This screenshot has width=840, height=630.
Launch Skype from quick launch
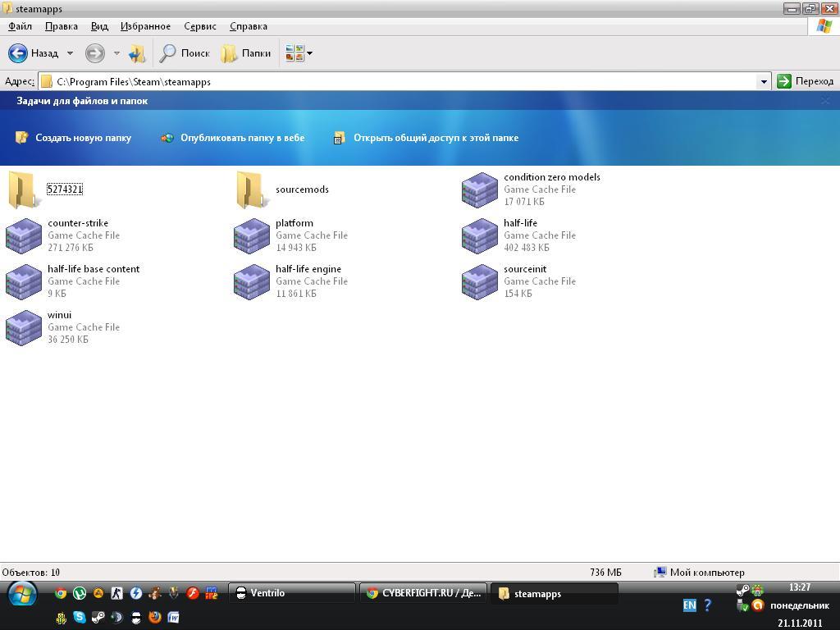coord(80,618)
